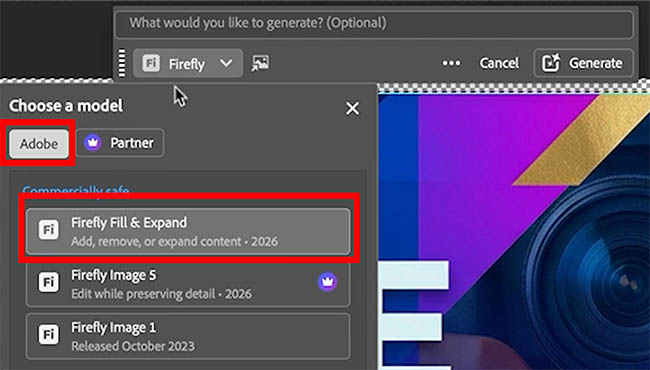The height and width of the screenshot is (370, 650).
Task: Switch to the Adobe models tab
Action: [39, 143]
